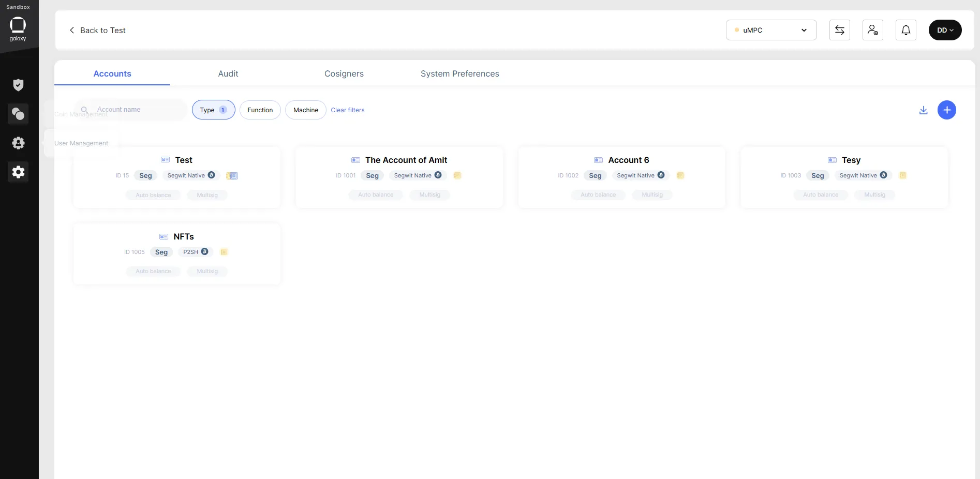Click the yellow chip icon on Tesy card
This screenshot has height=479, width=980.
click(903, 175)
